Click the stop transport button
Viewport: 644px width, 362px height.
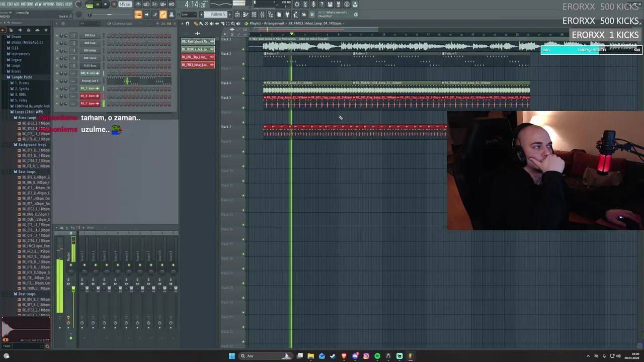[105, 5]
